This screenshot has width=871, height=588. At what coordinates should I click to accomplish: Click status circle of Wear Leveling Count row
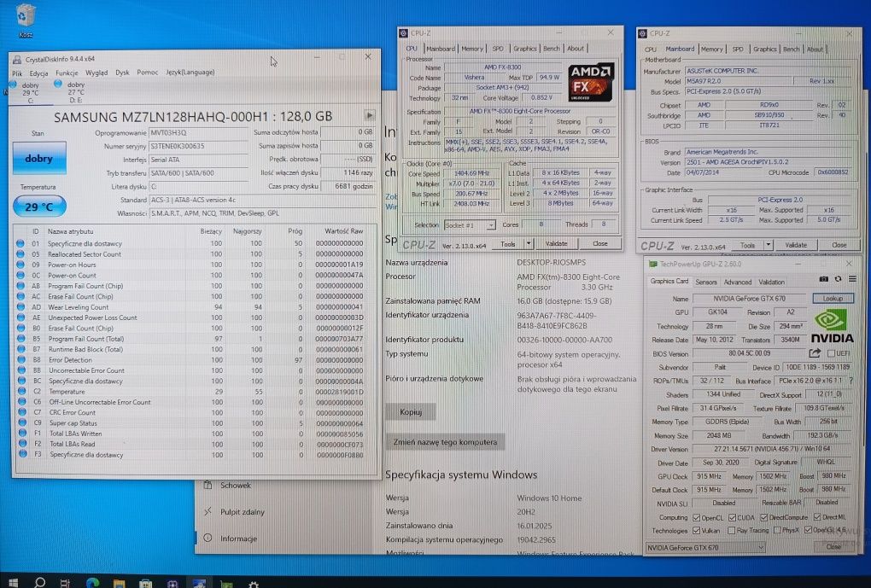[x=20, y=307]
